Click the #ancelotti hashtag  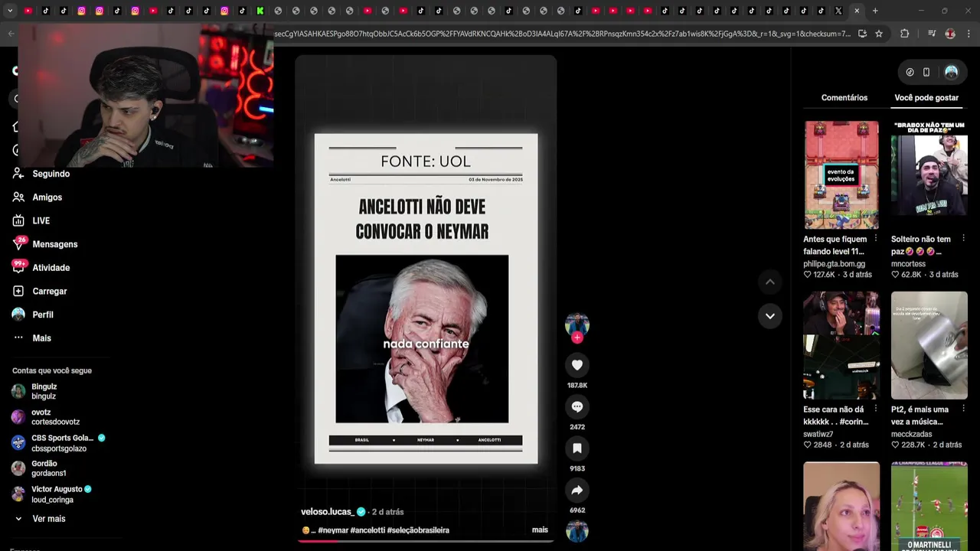367,530
